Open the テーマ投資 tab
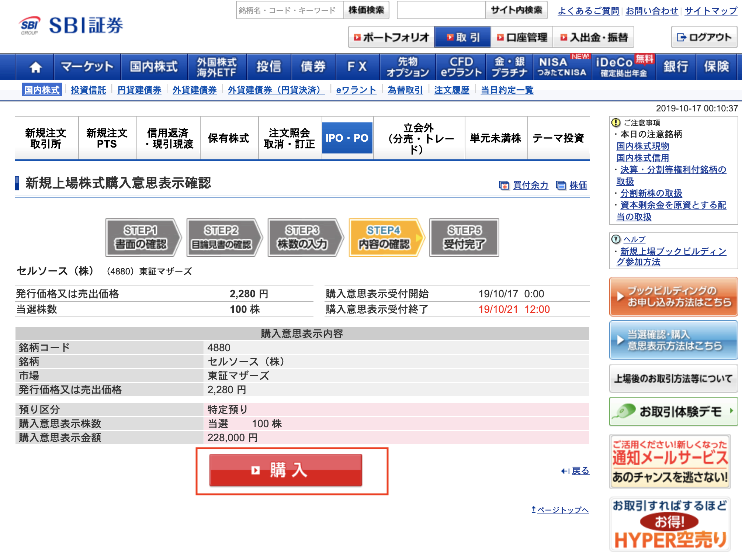This screenshot has width=742, height=560. click(559, 138)
